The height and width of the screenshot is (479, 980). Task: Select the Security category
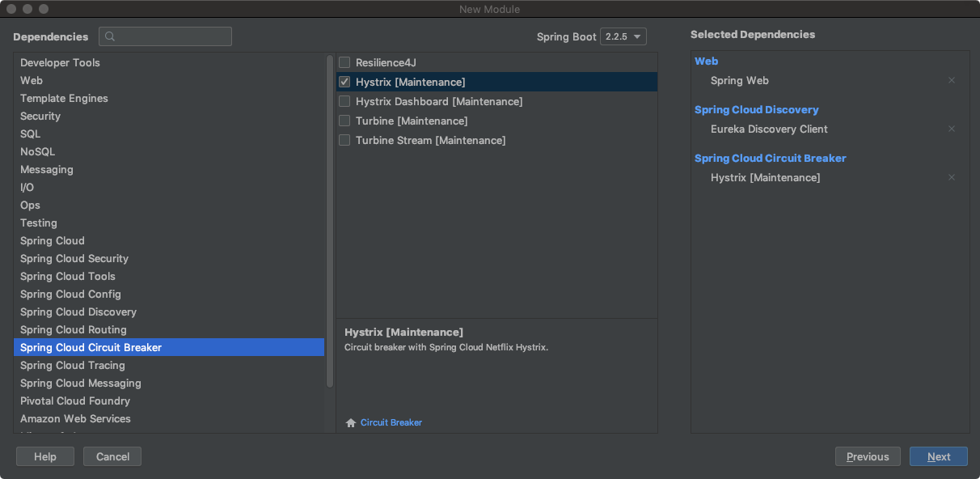40,116
